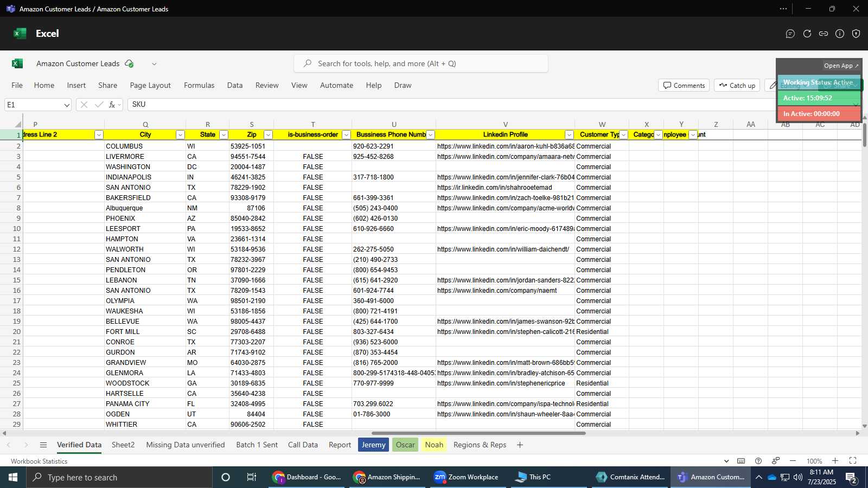The image size is (868, 488).
Task: Open the Zip column filter dropdown
Action: point(268,134)
